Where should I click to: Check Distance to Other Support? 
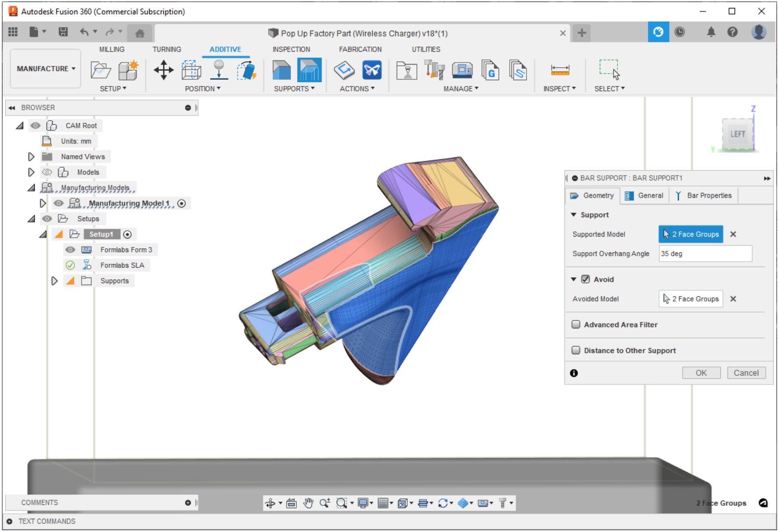[x=576, y=350]
